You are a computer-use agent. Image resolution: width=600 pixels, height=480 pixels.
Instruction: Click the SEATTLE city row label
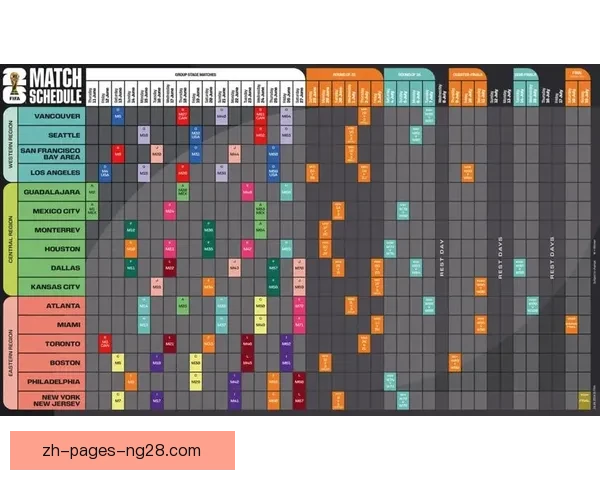pyautogui.click(x=51, y=135)
